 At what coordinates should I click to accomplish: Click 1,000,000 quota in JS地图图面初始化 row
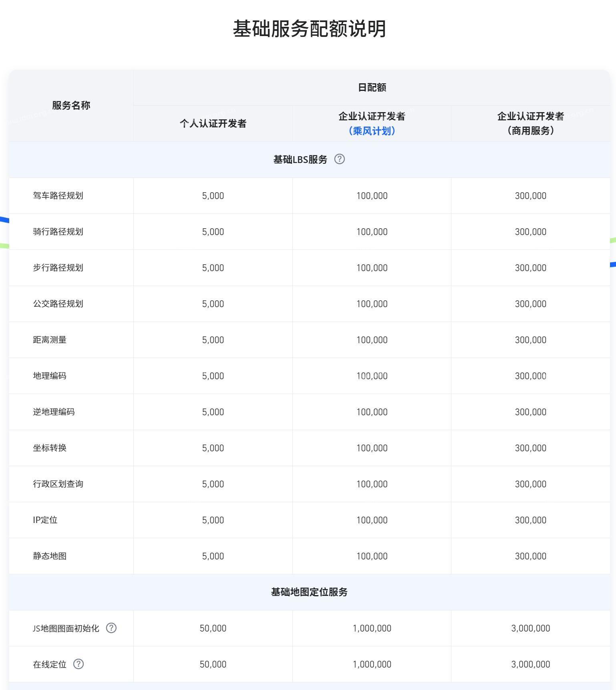coord(372,628)
